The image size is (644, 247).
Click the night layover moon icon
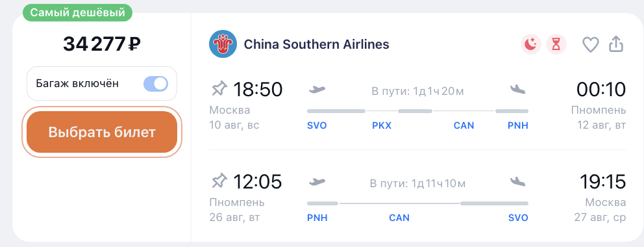[x=531, y=44]
